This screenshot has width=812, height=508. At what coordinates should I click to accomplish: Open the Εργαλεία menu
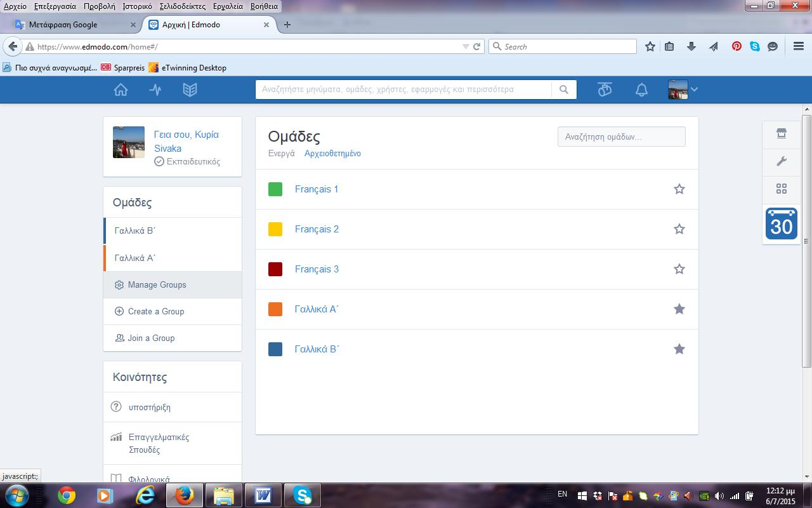pyautogui.click(x=228, y=6)
